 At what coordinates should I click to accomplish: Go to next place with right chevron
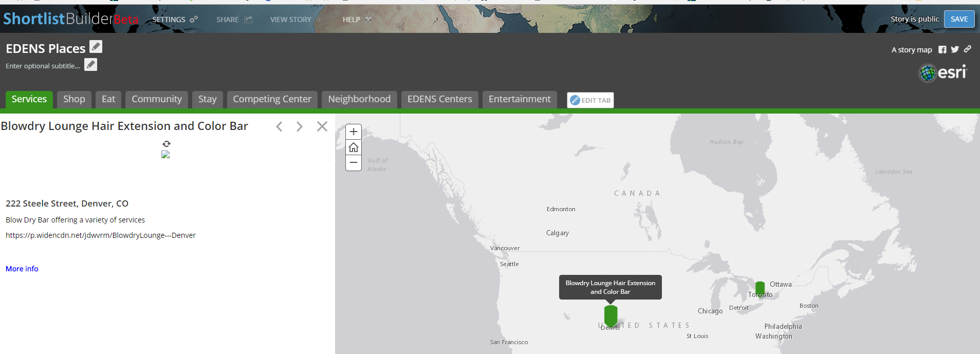point(300,126)
